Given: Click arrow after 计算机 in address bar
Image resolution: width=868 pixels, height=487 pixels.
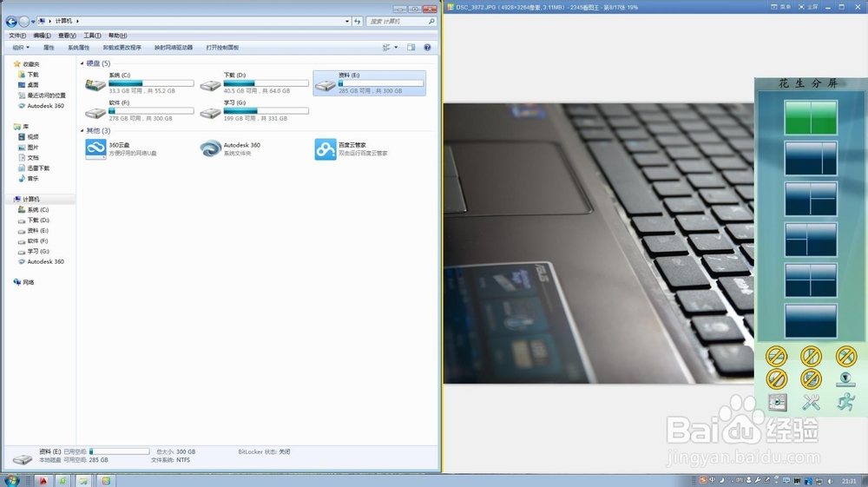Looking at the screenshot, I should pos(77,21).
